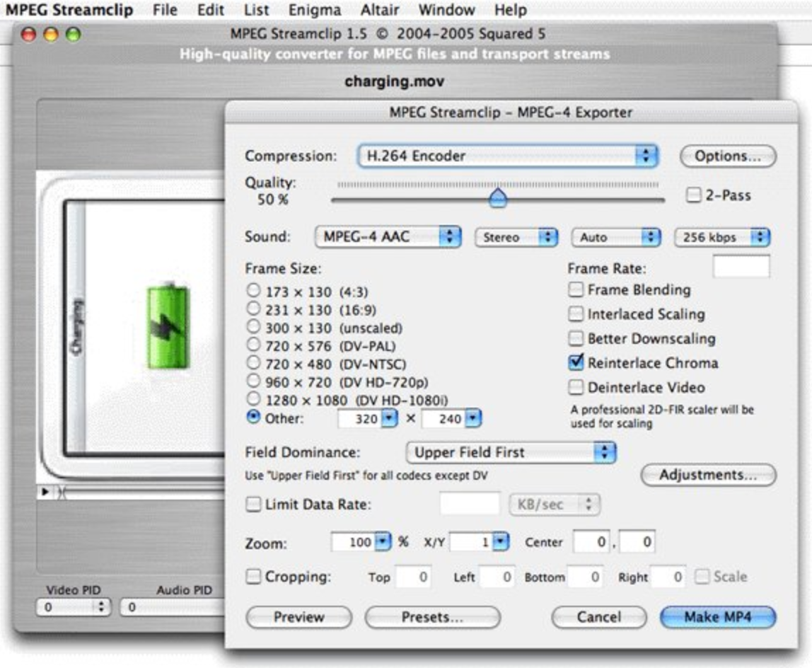The height and width of the screenshot is (668, 812).
Task: Select 300 × 130 (unscaled) frame size
Action: point(253,326)
